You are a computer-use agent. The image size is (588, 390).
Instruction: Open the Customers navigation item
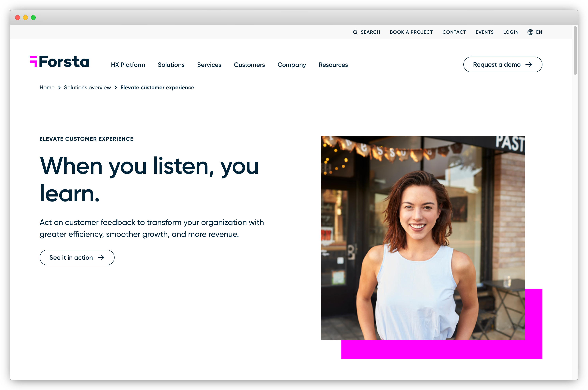(x=249, y=65)
